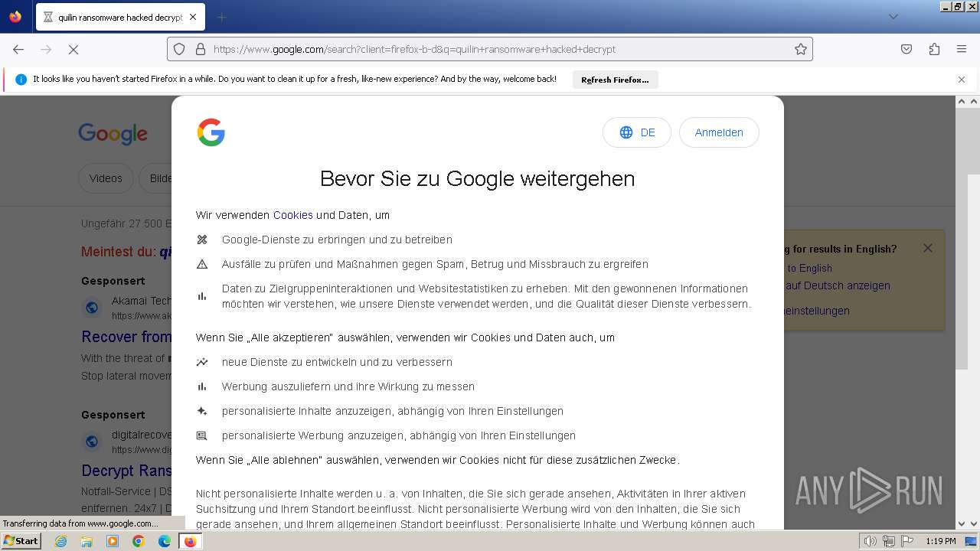Click the digitalrecovery result globe icon
Viewport: 980px width, 551px height.
pos(92,442)
